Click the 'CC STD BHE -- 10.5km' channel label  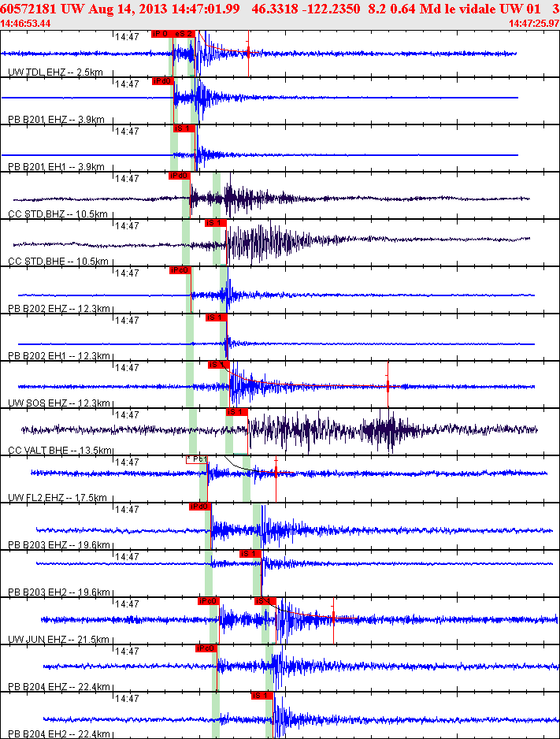[58, 261]
